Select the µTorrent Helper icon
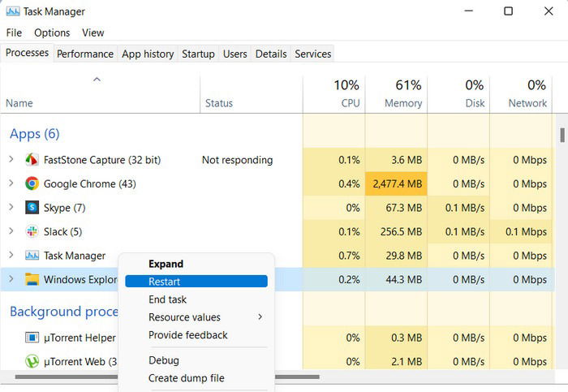 (x=32, y=338)
